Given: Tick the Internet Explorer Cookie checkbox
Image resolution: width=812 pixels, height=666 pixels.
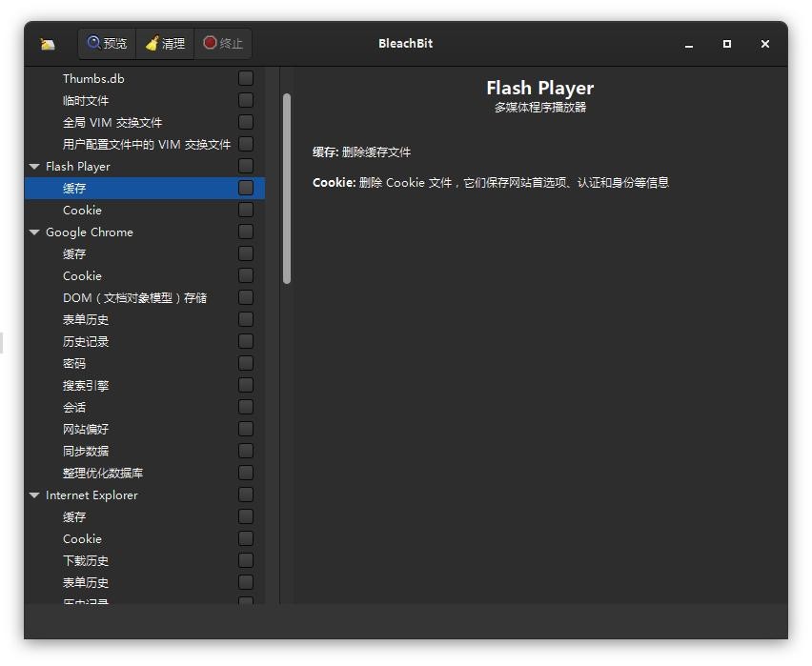Looking at the screenshot, I should pyautogui.click(x=246, y=539).
